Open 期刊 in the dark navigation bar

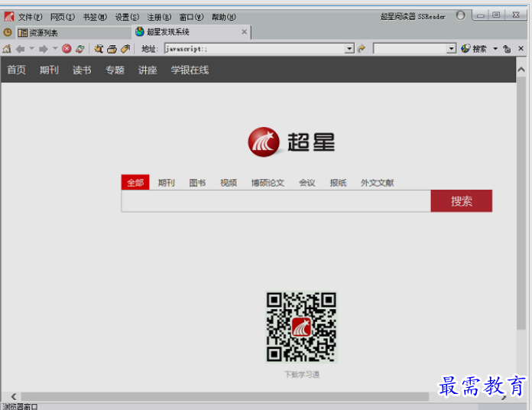49,70
